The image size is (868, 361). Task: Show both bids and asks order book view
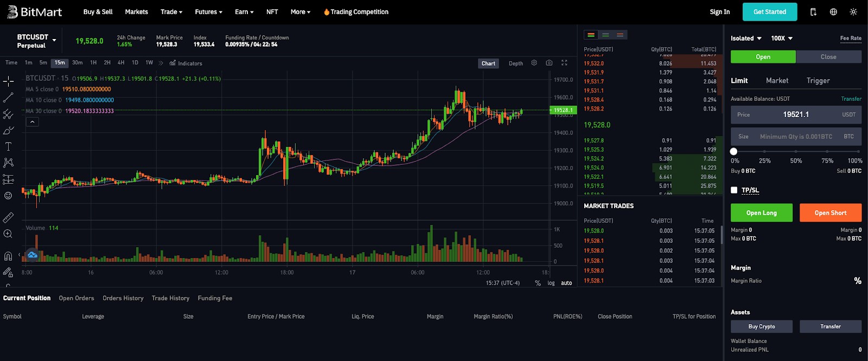pos(591,35)
